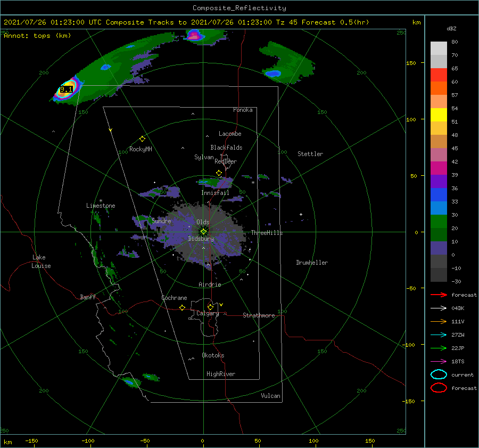The width and height of the screenshot is (479, 448).
Task: Select the Sylvan label
Action: (204, 157)
